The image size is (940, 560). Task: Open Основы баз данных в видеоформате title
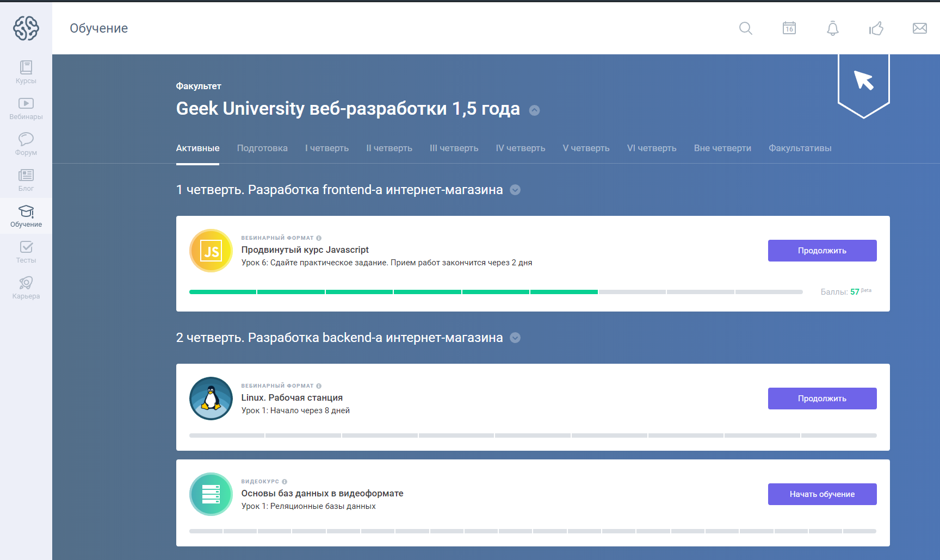[x=323, y=493]
